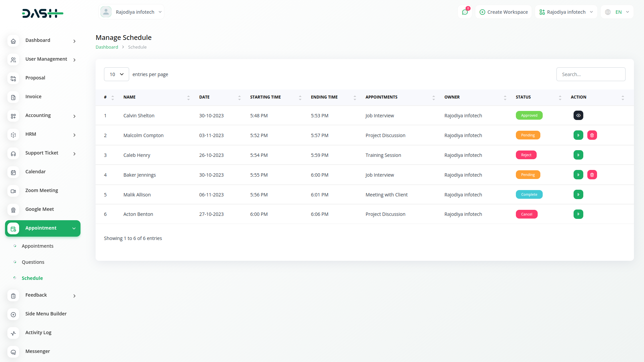Open the EN language dropdown
The width and height of the screenshot is (644, 362).
click(618, 12)
